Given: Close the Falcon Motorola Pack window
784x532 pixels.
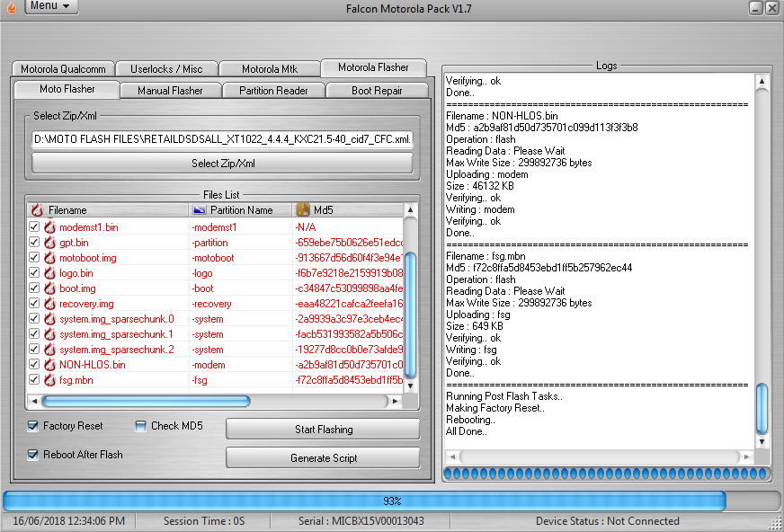Looking at the screenshot, I should click(771, 8).
